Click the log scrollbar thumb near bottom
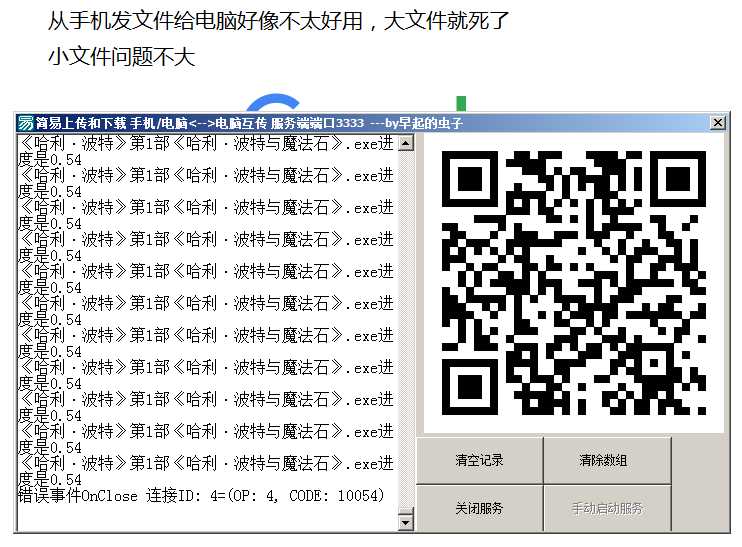Screen dimensions: 742x547 pos(406,511)
